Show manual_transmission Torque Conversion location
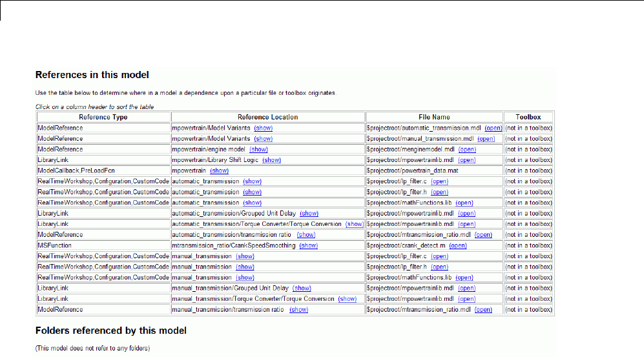The height and width of the screenshot is (357, 644). click(x=348, y=299)
